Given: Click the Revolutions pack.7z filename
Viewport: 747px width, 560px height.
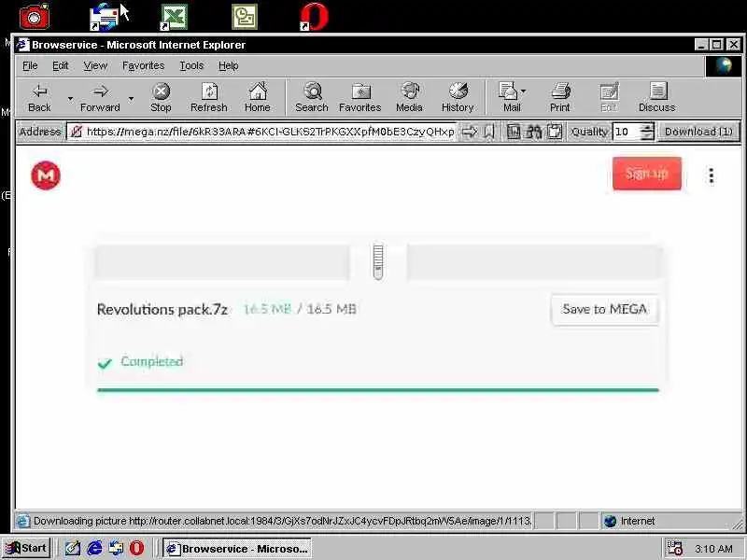Looking at the screenshot, I should [x=162, y=310].
